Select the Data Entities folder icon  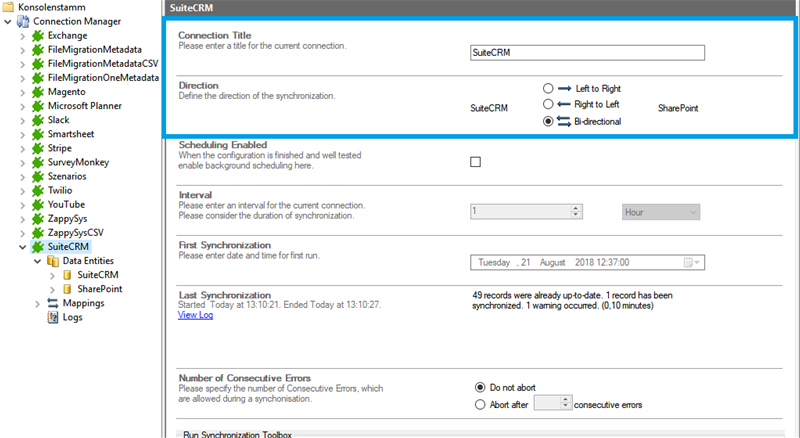point(54,260)
